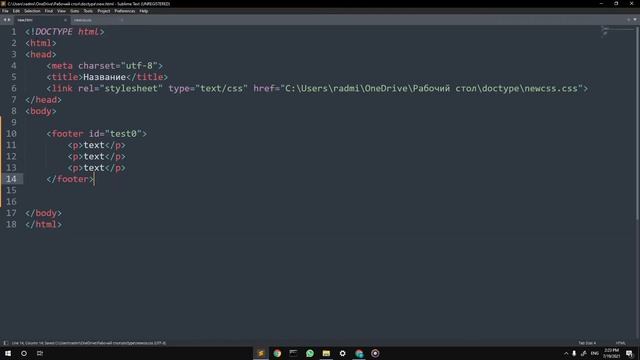Image resolution: width=640 pixels, height=360 pixels.
Task: Click the empty line 16 in the editor
Action: pos(310,202)
